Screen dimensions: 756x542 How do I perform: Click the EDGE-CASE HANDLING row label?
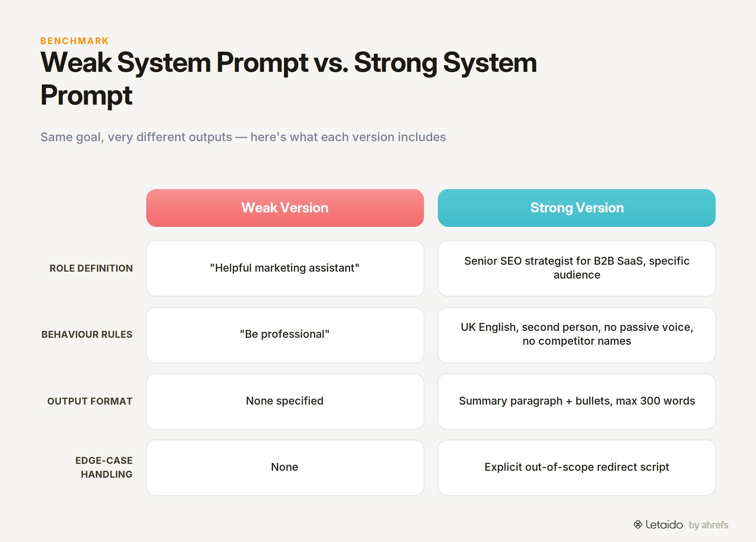(104, 467)
